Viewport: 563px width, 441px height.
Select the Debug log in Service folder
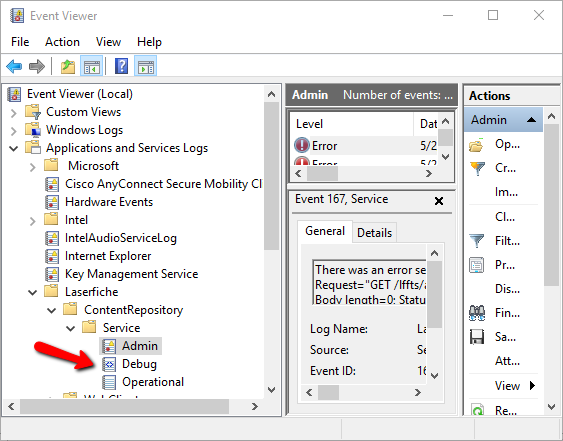pyautogui.click(x=139, y=364)
